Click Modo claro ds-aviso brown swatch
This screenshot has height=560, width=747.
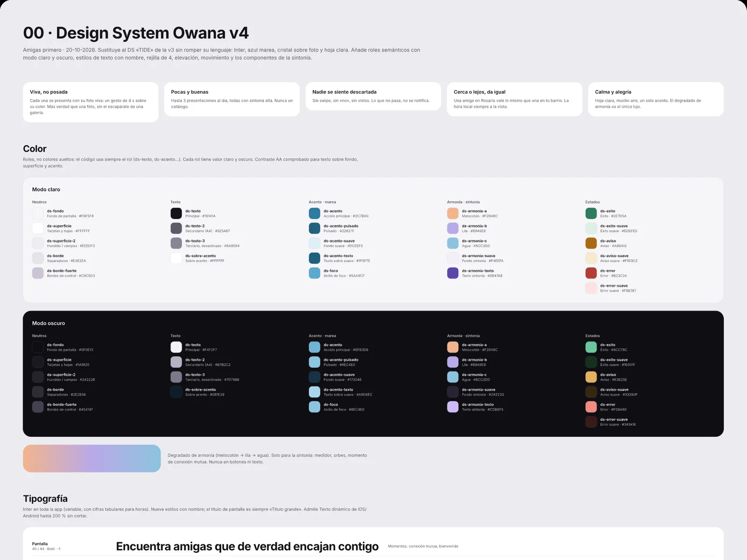(x=591, y=243)
